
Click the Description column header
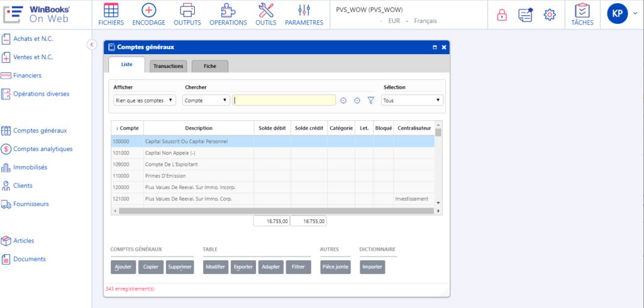[199, 128]
